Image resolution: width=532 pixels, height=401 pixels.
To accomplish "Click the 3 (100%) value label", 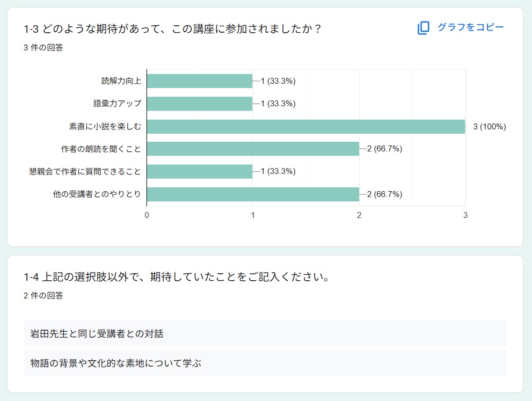I will pos(489,127).
